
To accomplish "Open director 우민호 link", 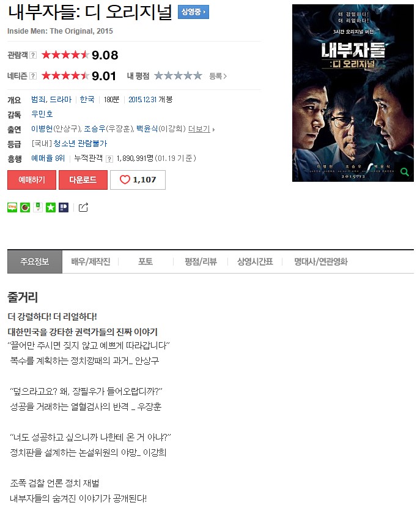I will pos(42,114).
